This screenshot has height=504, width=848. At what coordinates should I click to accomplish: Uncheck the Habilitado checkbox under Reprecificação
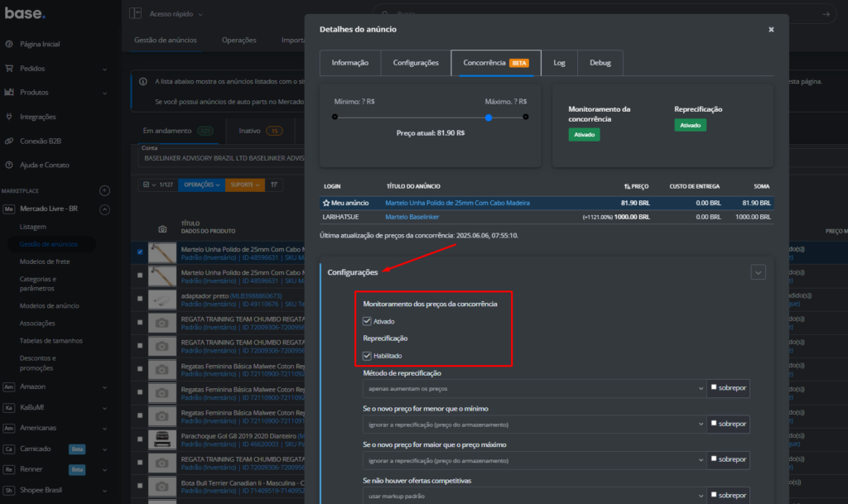(x=367, y=356)
